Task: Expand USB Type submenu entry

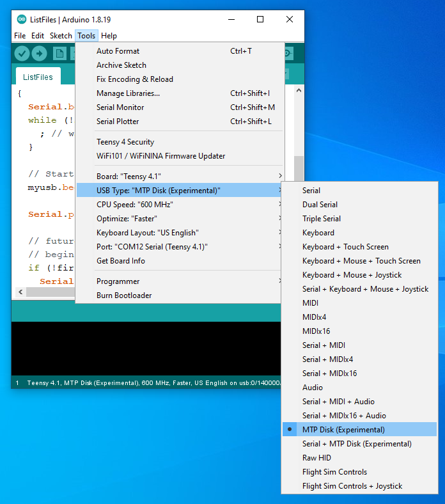Action: tap(180, 191)
